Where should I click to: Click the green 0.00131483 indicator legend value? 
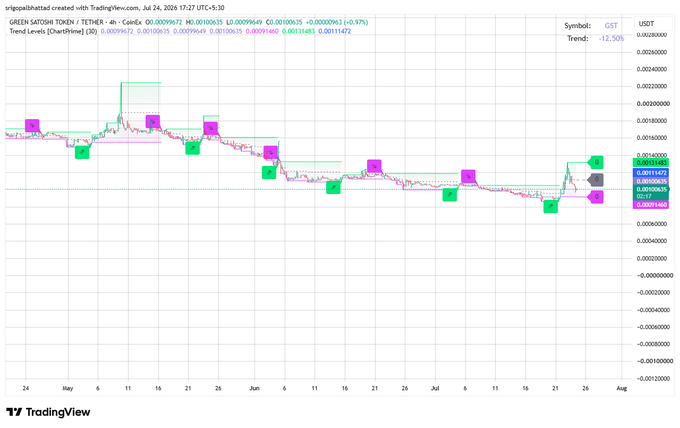pyautogui.click(x=298, y=31)
